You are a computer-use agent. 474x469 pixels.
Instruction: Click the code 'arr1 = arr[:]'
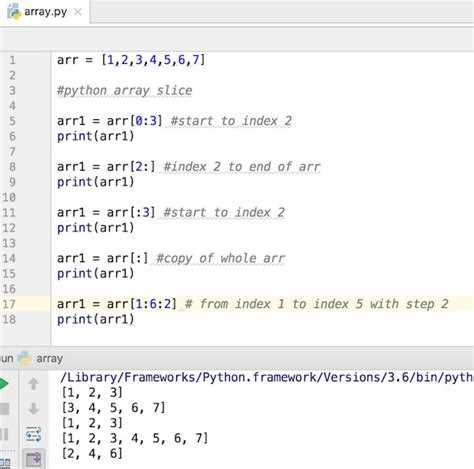[x=103, y=258]
